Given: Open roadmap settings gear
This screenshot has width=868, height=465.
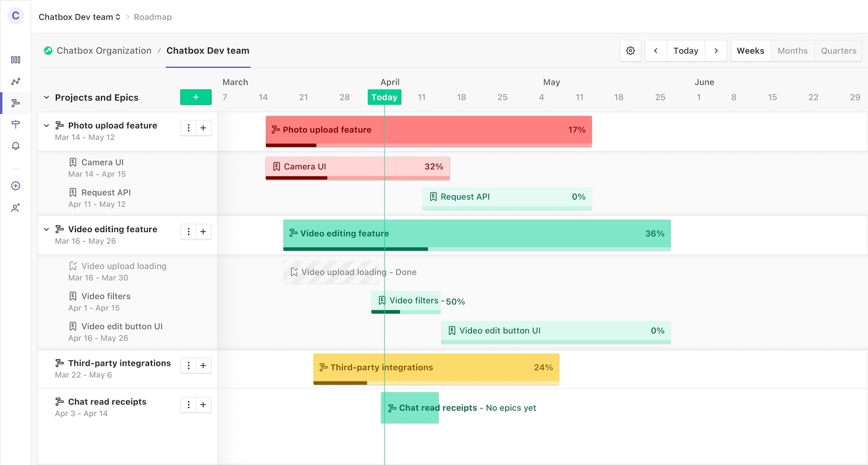Looking at the screenshot, I should [x=630, y=50].
